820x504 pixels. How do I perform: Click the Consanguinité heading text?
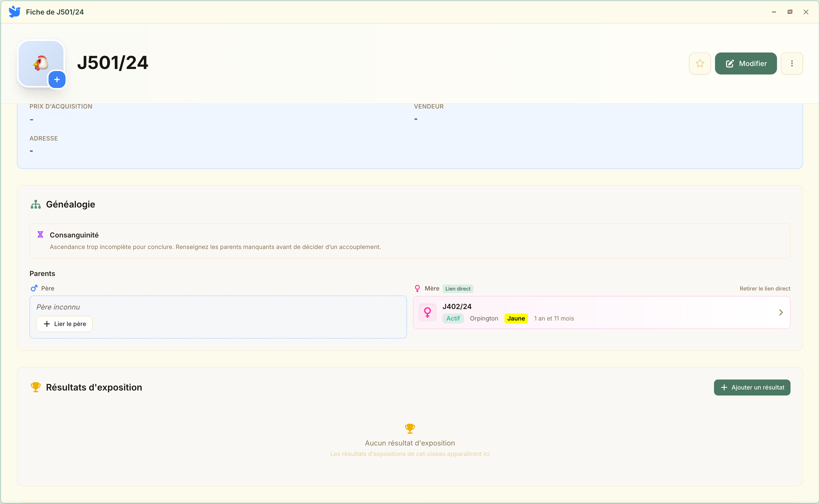point(74,235)
